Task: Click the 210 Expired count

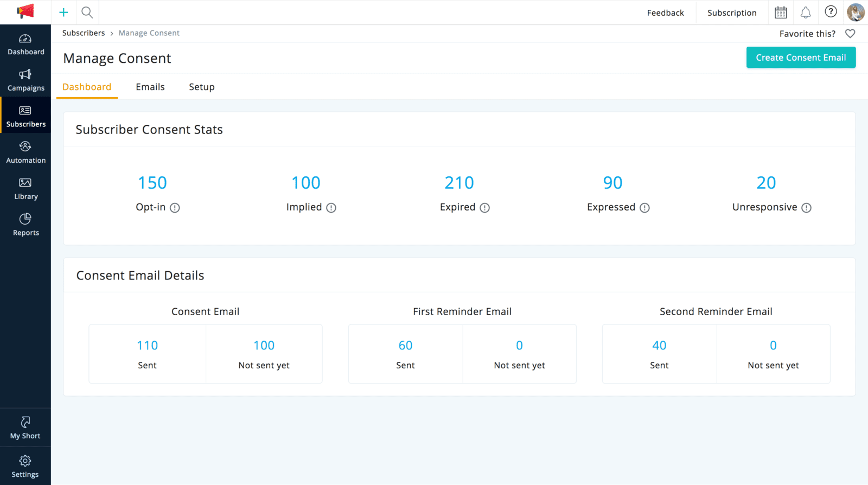Action: tap(459, 183)
